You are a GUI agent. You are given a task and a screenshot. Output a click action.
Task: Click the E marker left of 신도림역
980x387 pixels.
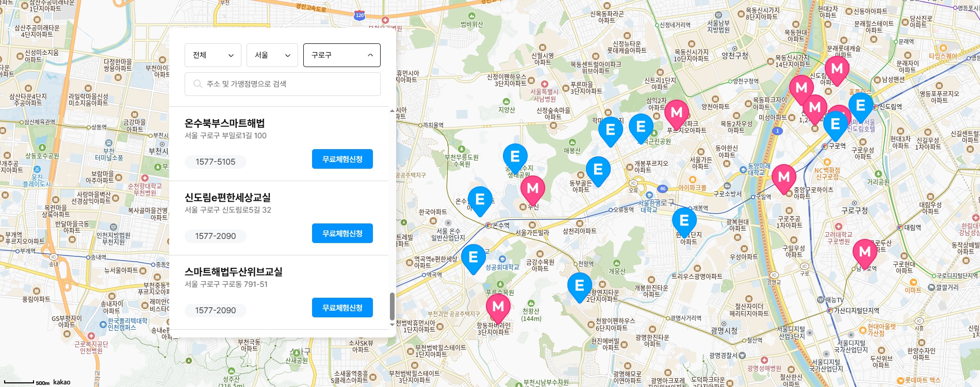point(860,105)
